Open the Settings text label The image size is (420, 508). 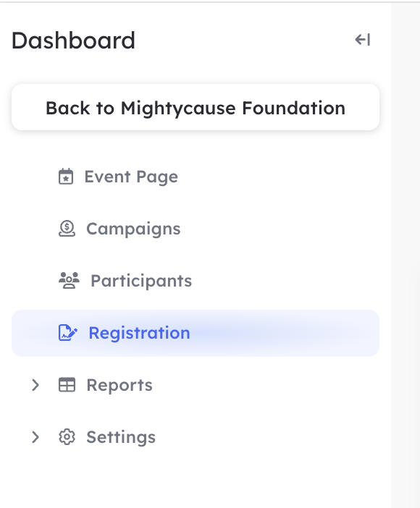(x=121, y=437)
